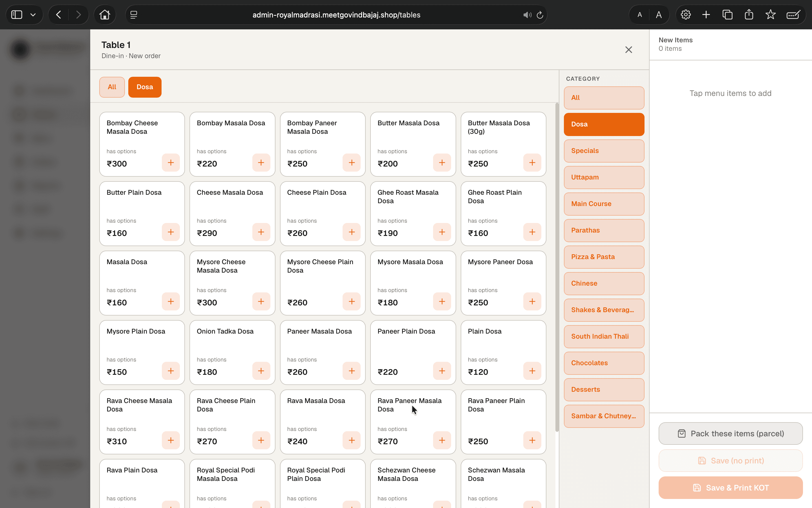Bookmark page with star icon
This screenshot has height=508, width=812.
click(x=770, y=15)
